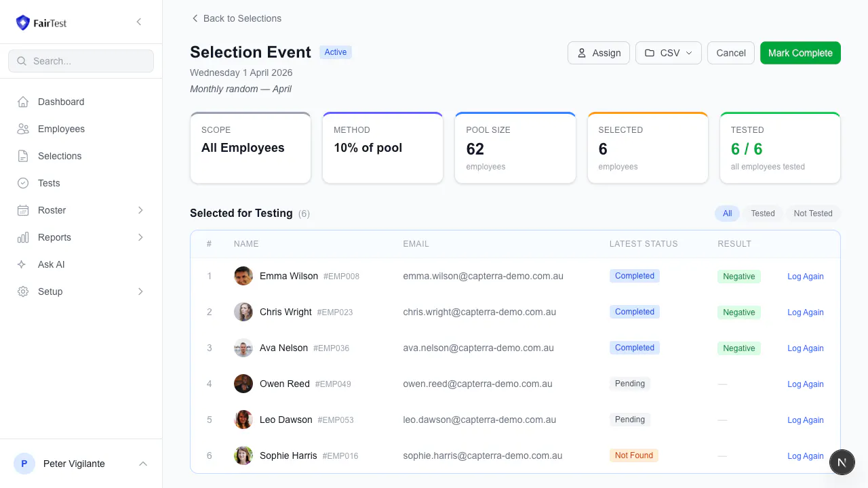Click Sophie Harris's avatar thumbnail
Viewport: 868px width, 488px height.
pyautogui.click(x=243, y=455)
